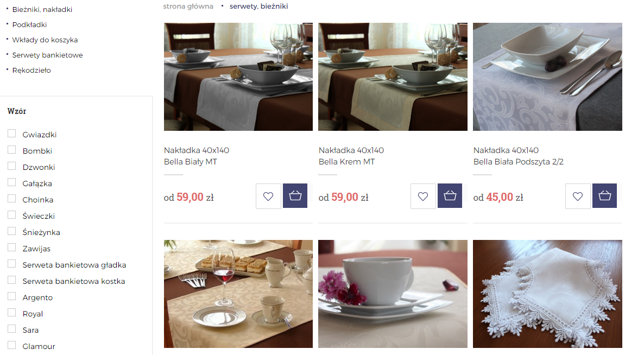The image size is (644, 355).
Task: Click heart icon for Bella Krem MT
Action: (423, 196)
